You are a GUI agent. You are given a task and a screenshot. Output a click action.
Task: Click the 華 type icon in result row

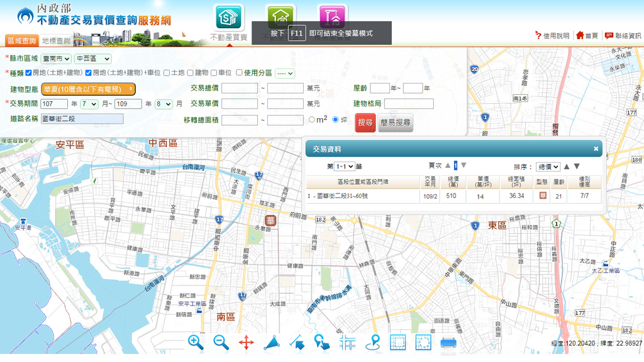click(543, 196)
